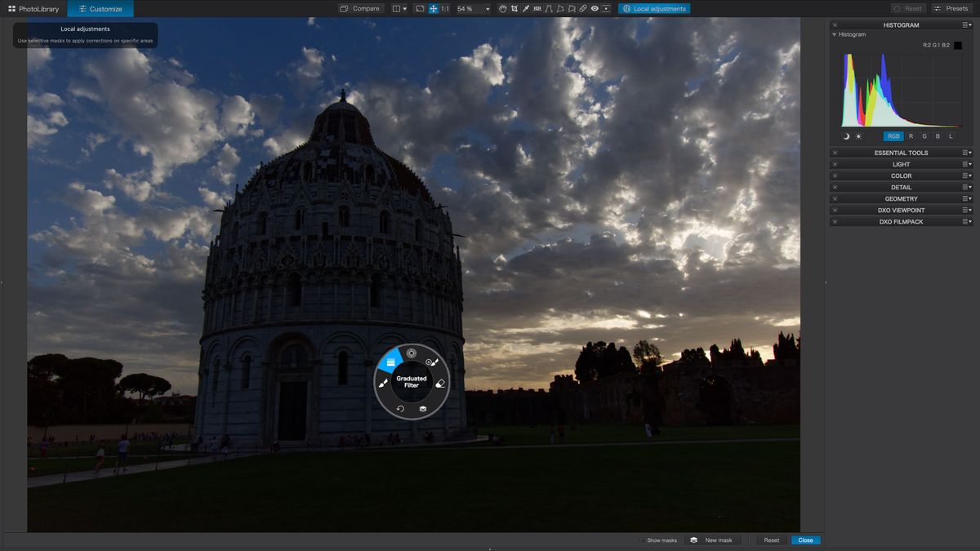Screen dimensions: 980x551
Task: Toggle highlight clipping sun icon
Action: (858, 136)
